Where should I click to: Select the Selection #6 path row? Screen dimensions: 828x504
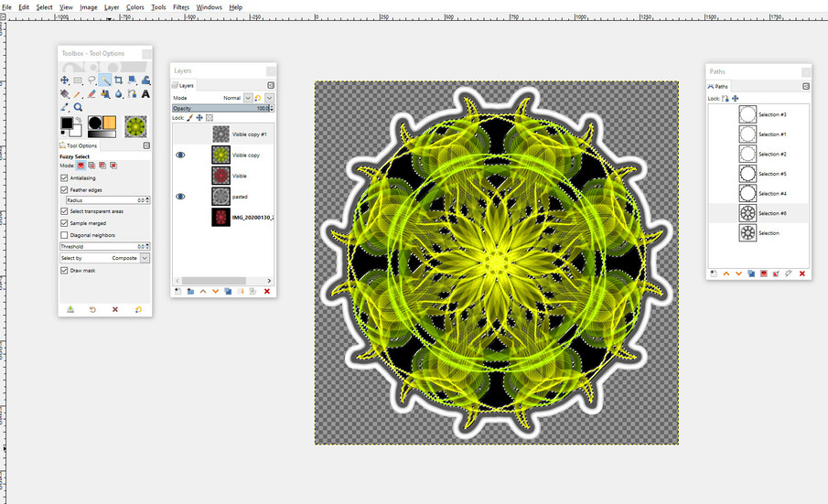pyautogui.click(x=758, y=213)
